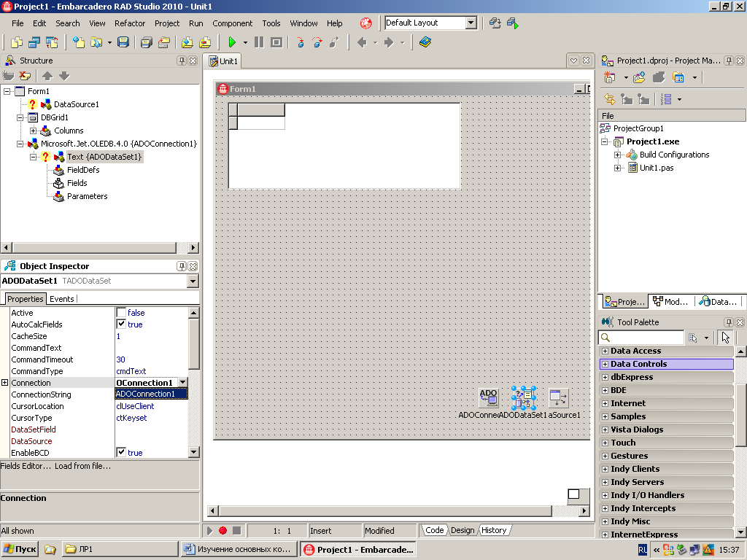The image size is (747, 560).
Task: Expand the Data Access palette category
Action: [x=605, y=351]
